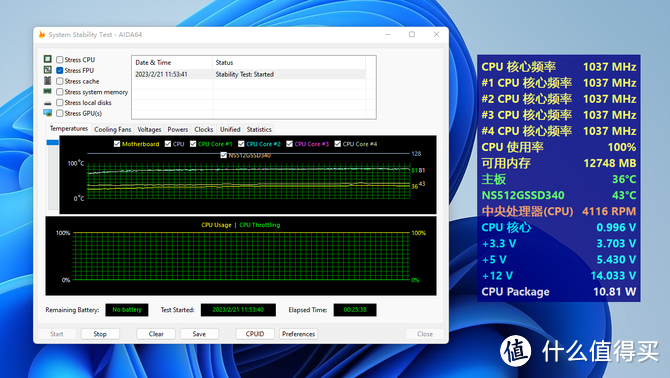Enable the Stress local disks checkbox
This screenshot has height=378, width=670.
tap(60, 103)
